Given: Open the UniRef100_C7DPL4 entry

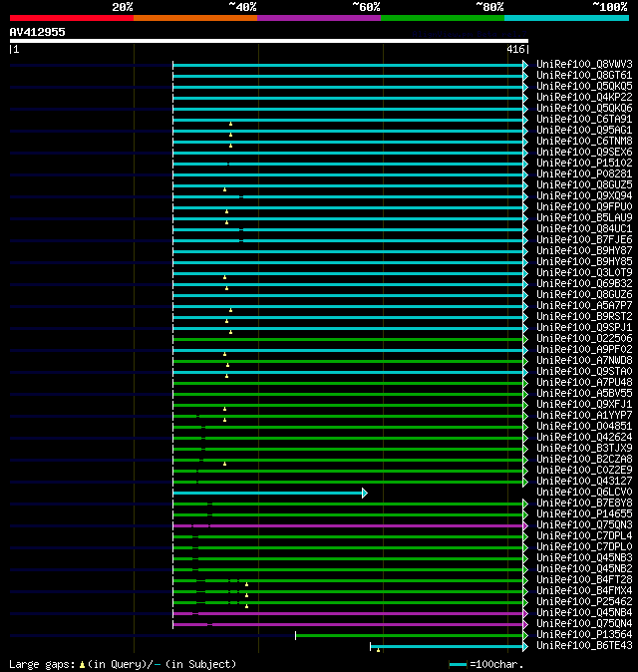Looking at the screenshot, I should [584, 536].
